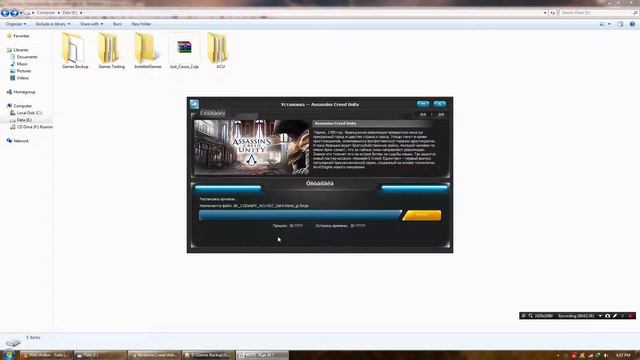Switch to Assassins Creed Unity taskbar item
This screenshot has width=640, height=360.
tap(154, 355)
